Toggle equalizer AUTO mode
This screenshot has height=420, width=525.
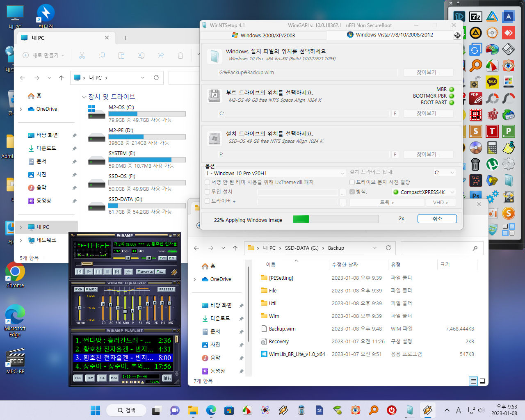click(91, 290)
